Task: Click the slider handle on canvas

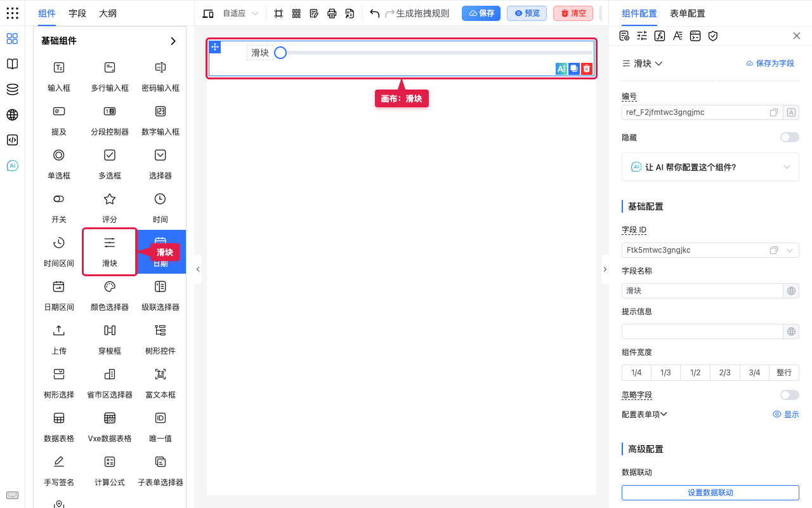Action: [280, 53]
